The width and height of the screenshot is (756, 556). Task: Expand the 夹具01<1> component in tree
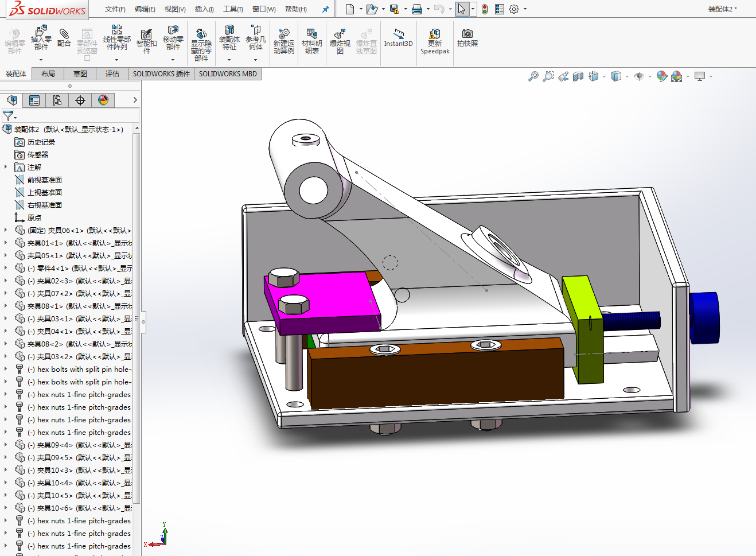click(6, 243)
